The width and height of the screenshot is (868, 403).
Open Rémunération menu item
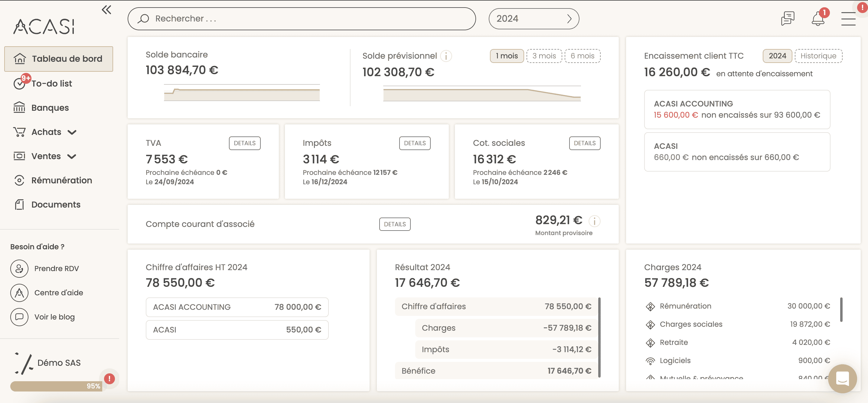61,180
